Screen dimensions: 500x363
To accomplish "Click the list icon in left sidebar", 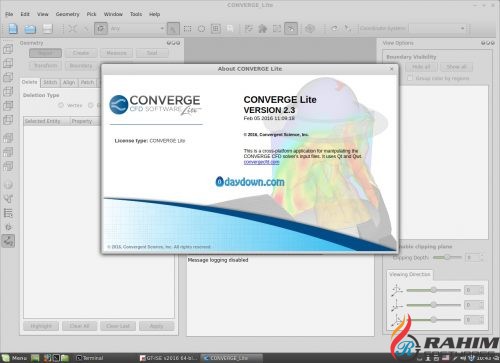I will [8, 213].
